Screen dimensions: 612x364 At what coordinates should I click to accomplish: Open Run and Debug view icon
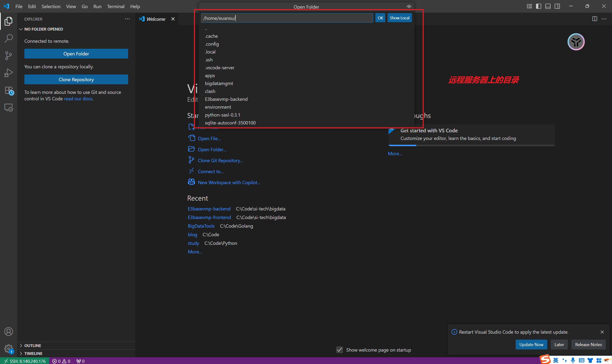point(9,73)
